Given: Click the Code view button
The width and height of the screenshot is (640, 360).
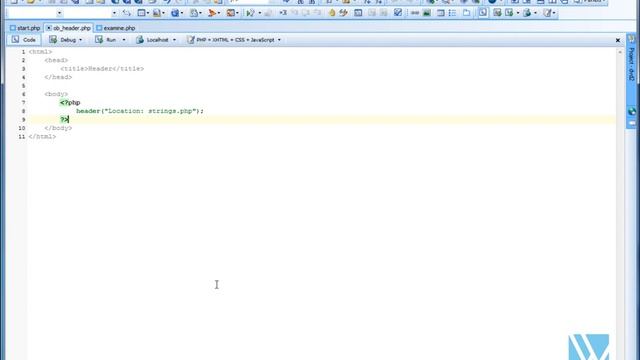Looking at the screenshot, I should pos(24,40).
